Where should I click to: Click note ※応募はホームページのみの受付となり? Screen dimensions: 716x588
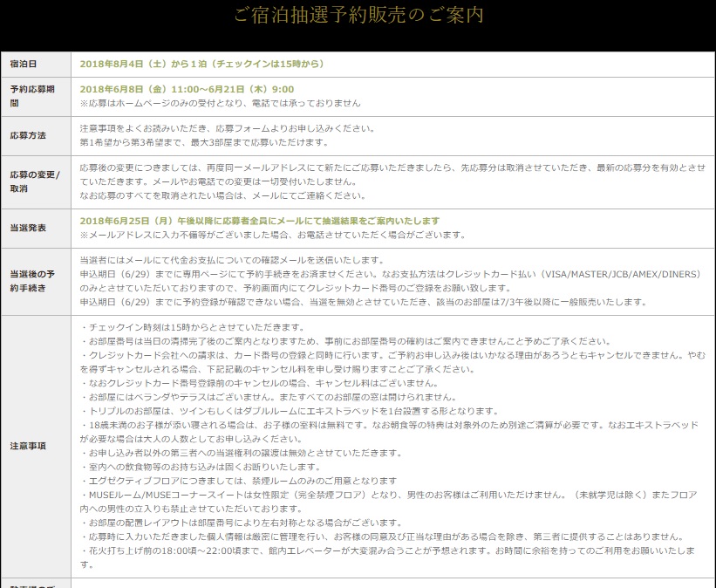[x=220, y=103]
